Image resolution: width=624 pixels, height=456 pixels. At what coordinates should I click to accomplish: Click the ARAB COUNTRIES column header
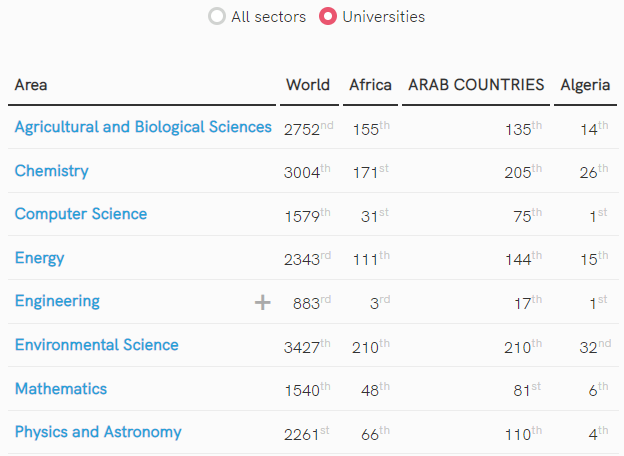click(x=476, y=85)
